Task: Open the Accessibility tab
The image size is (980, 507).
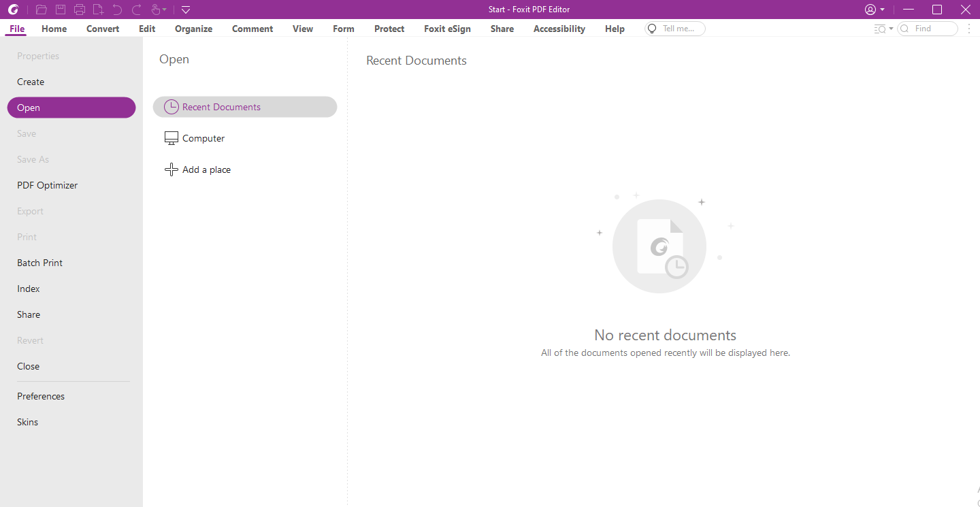Action: (x=559, y=29)
